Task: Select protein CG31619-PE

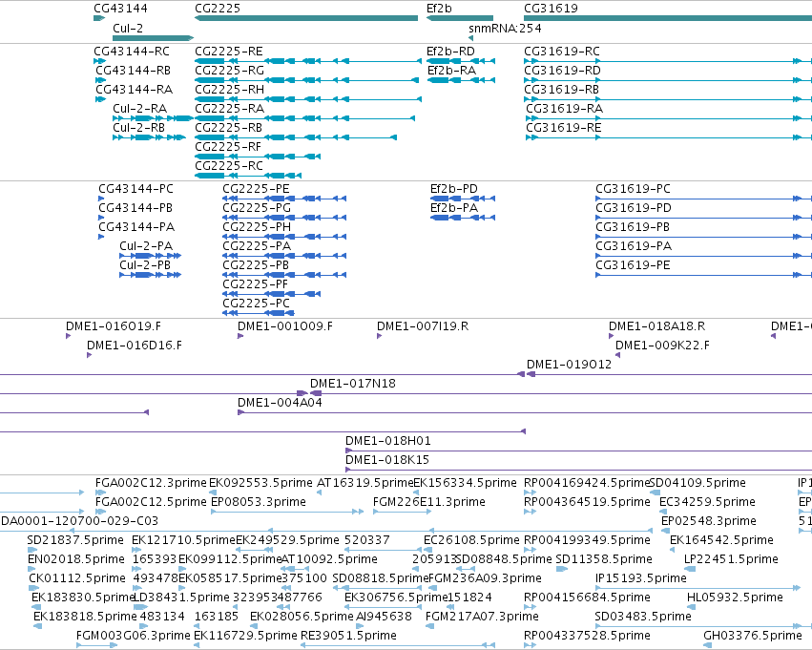Action: tap(633, 265)
